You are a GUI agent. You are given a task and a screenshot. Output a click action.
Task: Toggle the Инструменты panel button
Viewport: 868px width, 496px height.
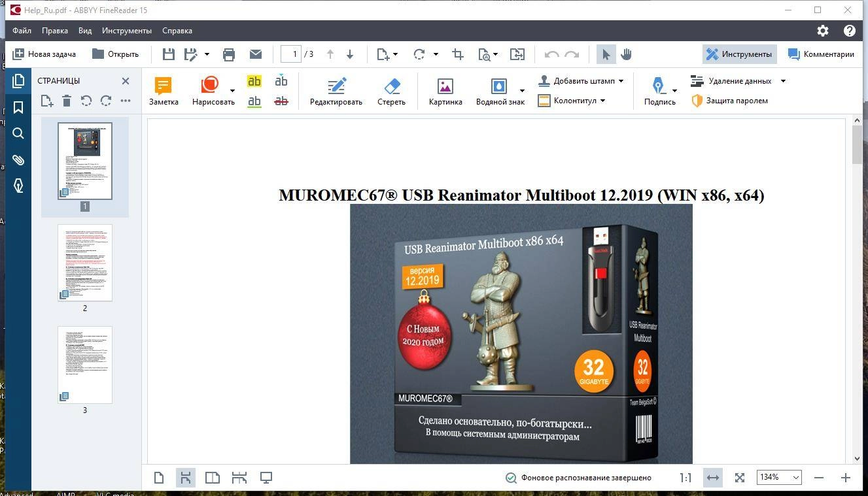click(740, 54)
